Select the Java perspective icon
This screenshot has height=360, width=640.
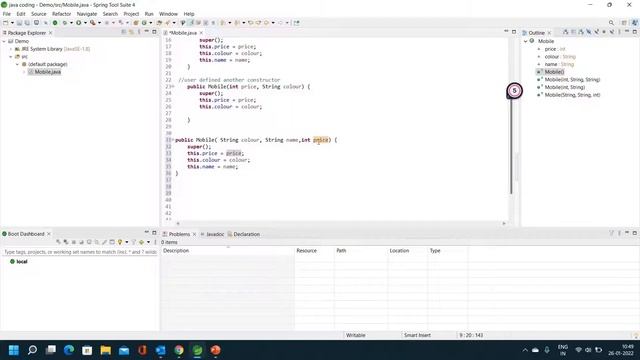[635, 23]
